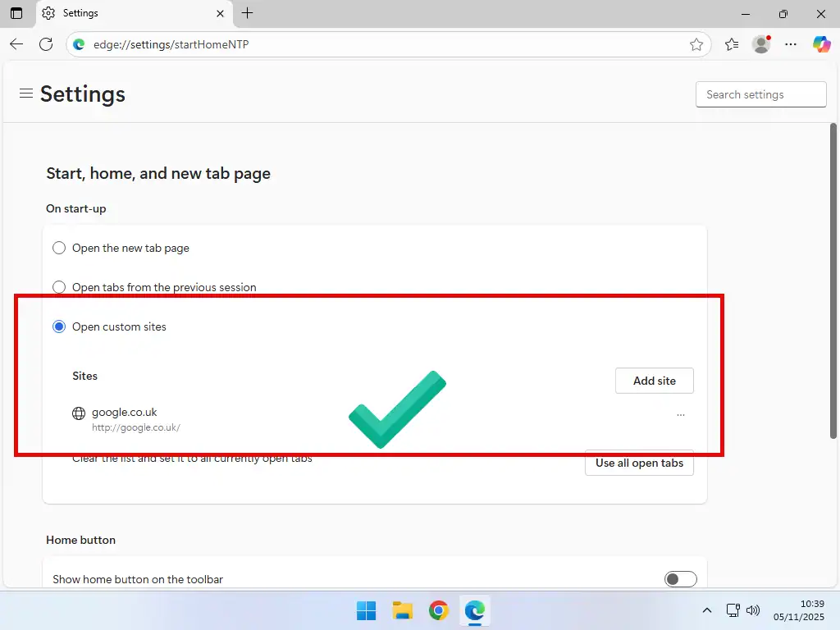Screen dimensions: 840x630
Task: Click the Use all open tabs button
Action: [x=639, y=463]
